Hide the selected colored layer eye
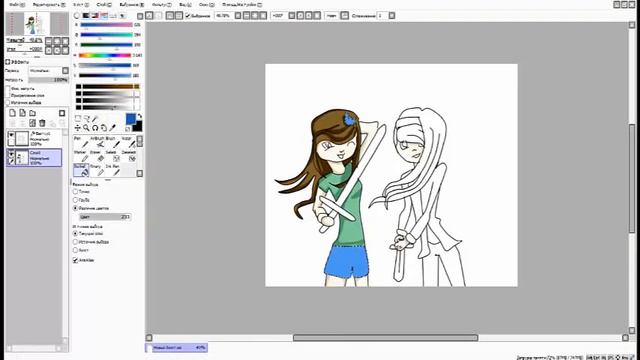The image size is (640, 360). (11, 153)
